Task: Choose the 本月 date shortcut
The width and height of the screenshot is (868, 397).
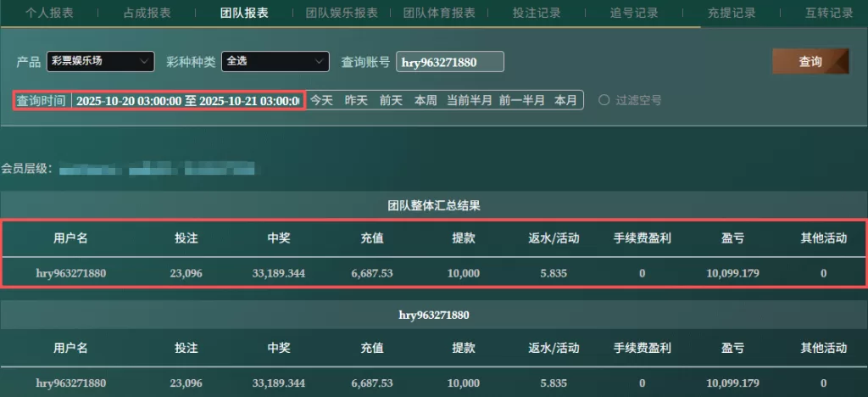Action: pos(565,100)
